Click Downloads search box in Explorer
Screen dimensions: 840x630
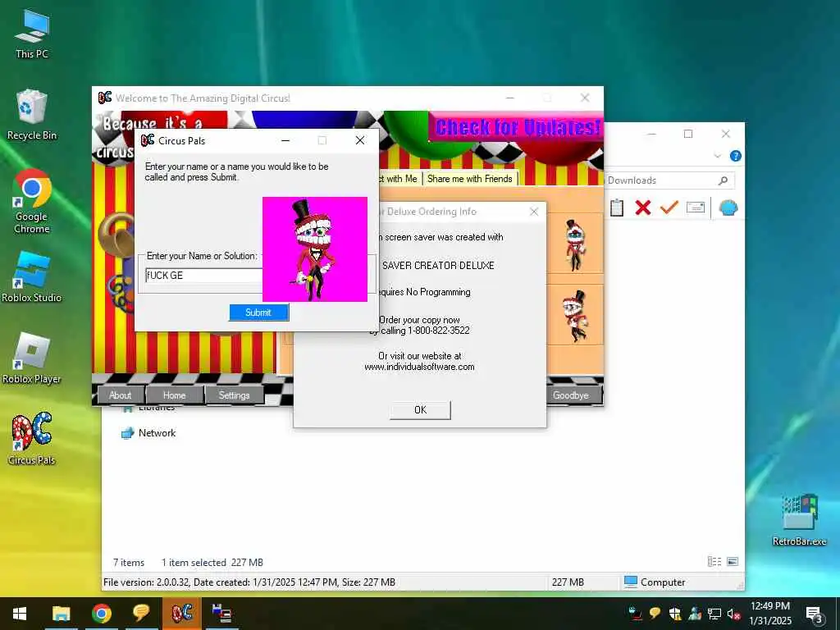coord(669,180)
